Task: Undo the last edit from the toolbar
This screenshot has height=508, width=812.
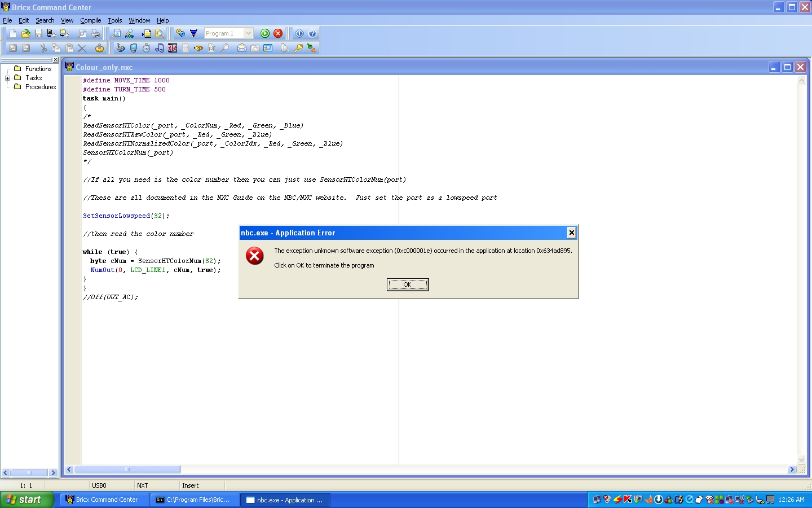Action: [x=13, y=49]
